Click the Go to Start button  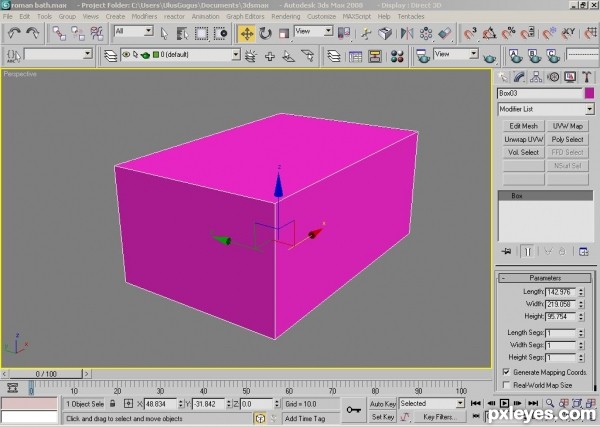tap(476, 403)
